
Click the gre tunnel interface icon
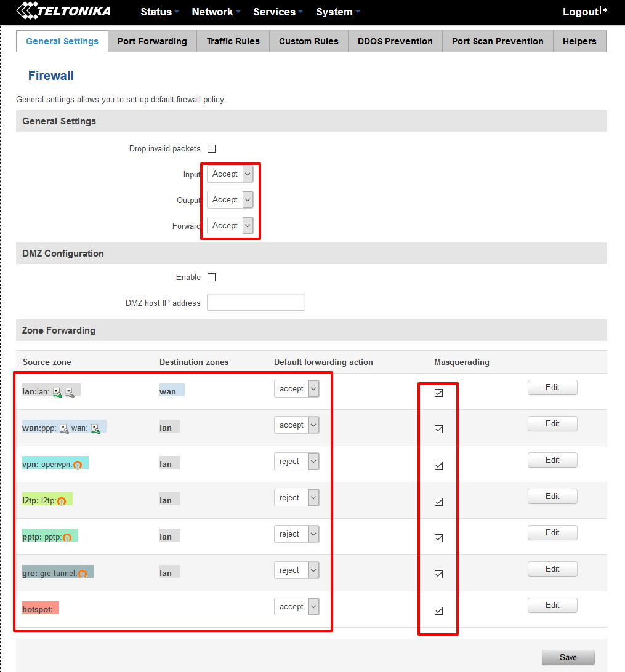(83, 574)
